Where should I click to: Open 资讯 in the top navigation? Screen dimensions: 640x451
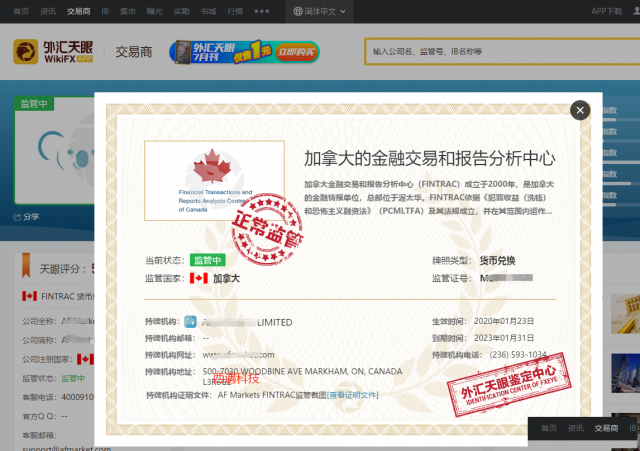pyautogui.click(x=48, y=11)
